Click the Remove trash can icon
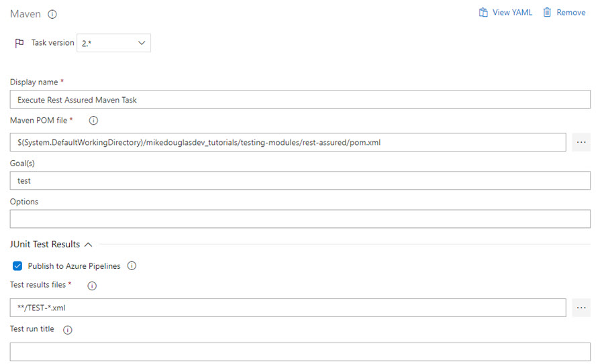The height and width of the screenshot is (364, 604). [x=547, y=12]
